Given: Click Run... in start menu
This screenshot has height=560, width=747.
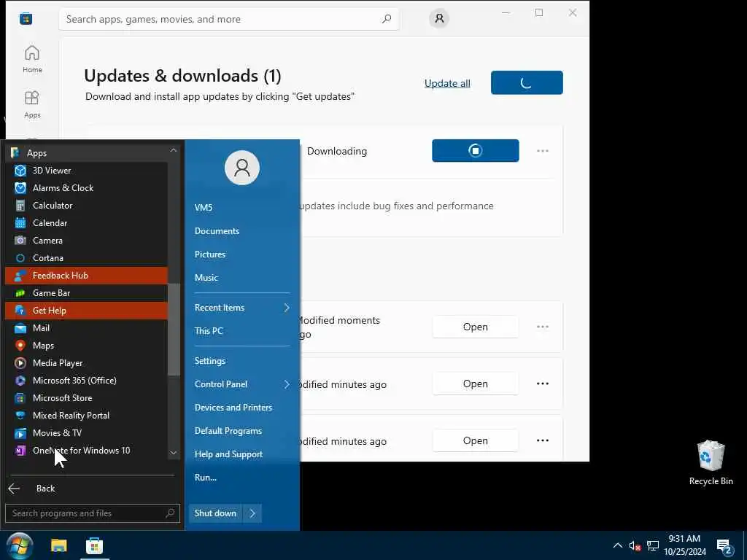Looking at the screenshot, I should 206,478.
